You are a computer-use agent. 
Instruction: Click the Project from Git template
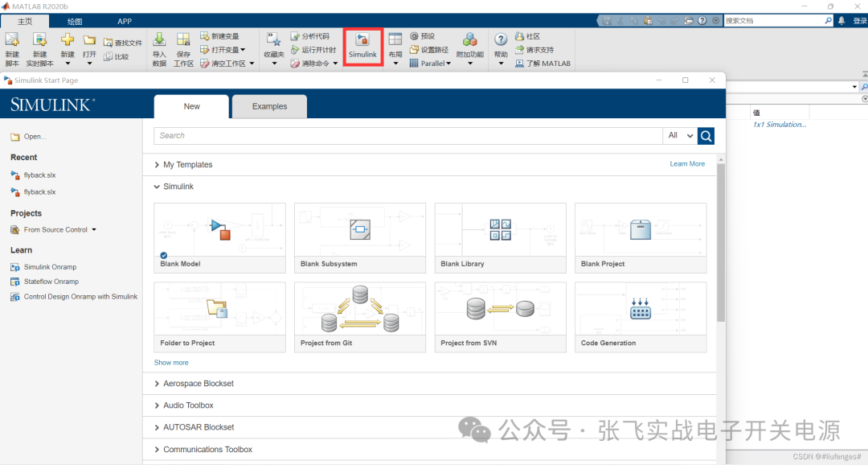coord(360,317)
